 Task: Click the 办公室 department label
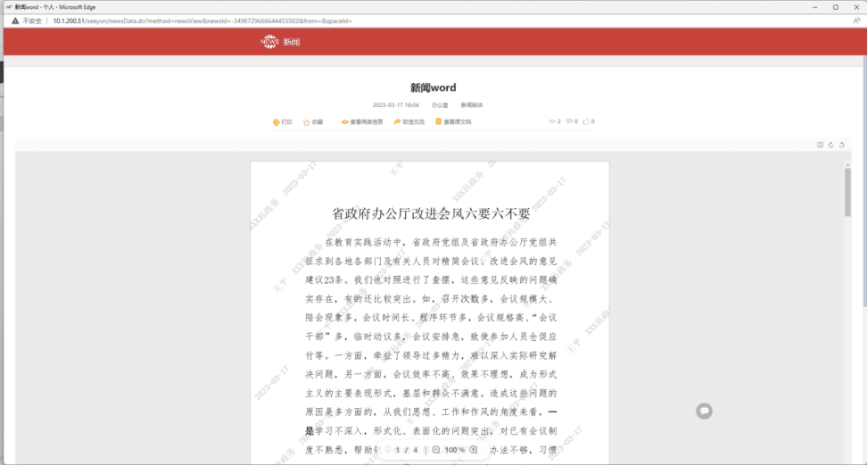tap(440, 104)
